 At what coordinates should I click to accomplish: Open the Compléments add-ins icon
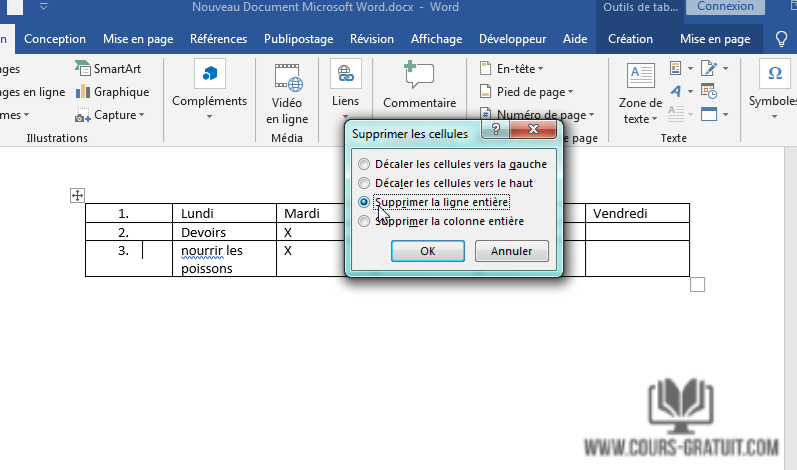pyautogui.click(x=209, y=75)
